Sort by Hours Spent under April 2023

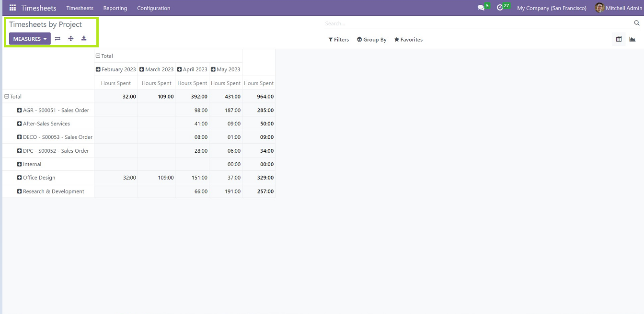(192, 83)
